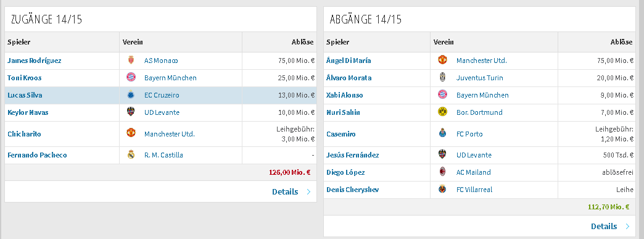The width and height of the screenshot is (644, 239).
Task: Click the FC Villarreal club crest
Action: [x=442, y=190]
